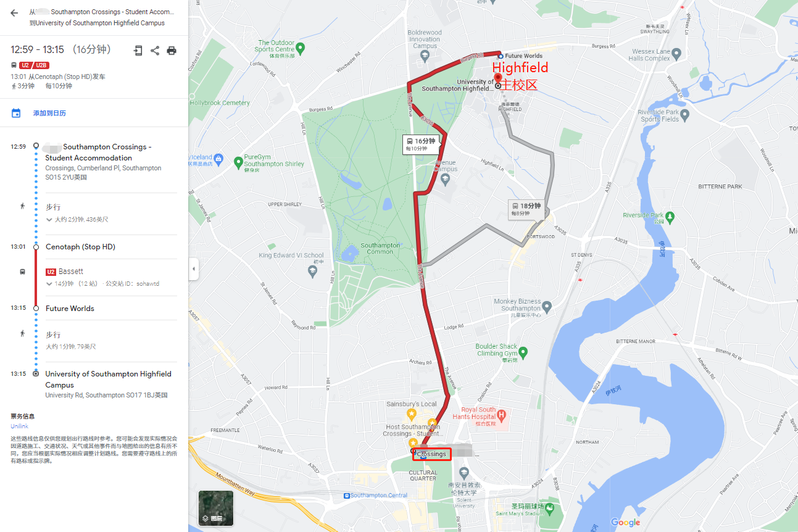Send directions to phone icon
Screen dimensions: 798x532
138,51
